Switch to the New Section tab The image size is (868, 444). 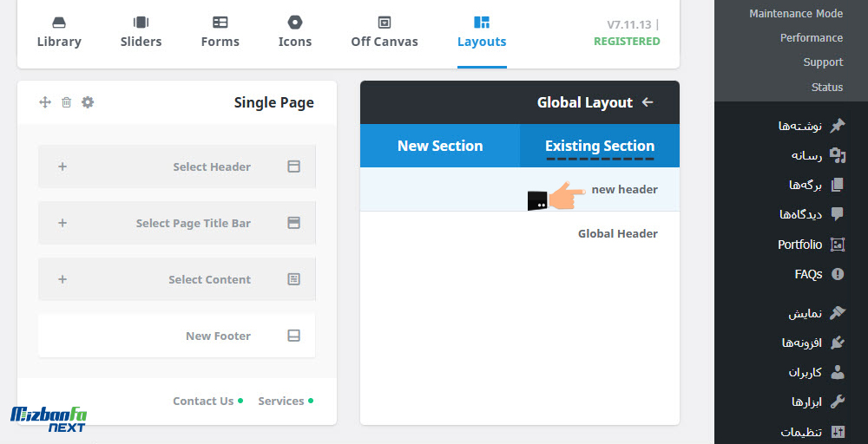coord(440,146)
